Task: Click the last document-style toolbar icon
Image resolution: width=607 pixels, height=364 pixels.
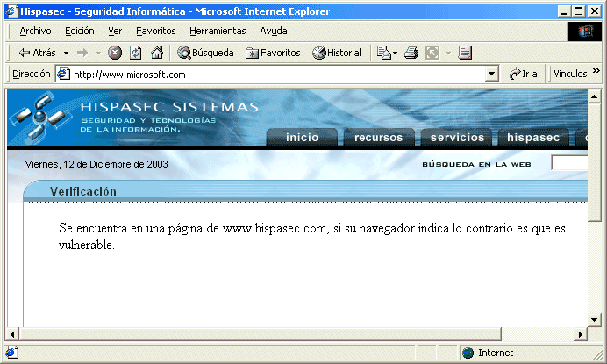Action: (x=465, y=53)
